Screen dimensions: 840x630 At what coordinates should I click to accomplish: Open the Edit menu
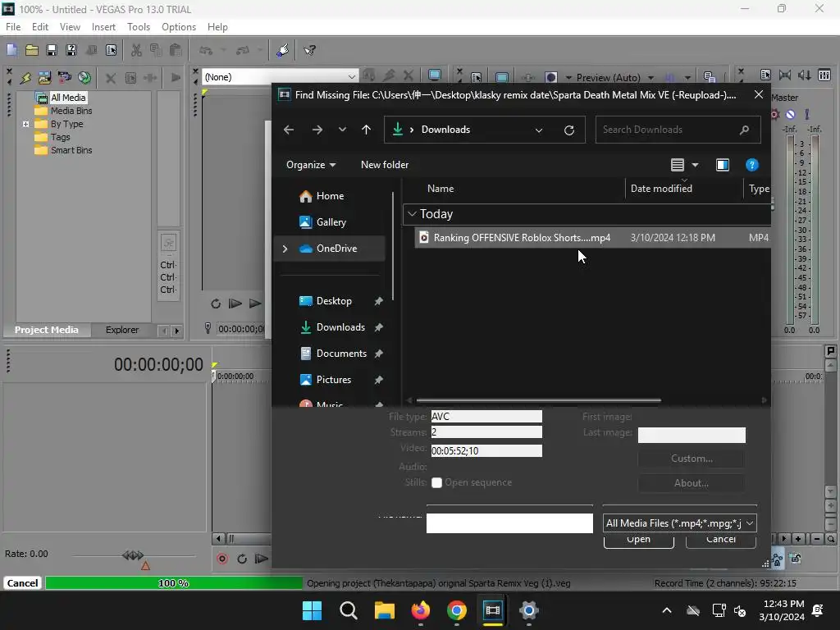click(x=40, y=27)
